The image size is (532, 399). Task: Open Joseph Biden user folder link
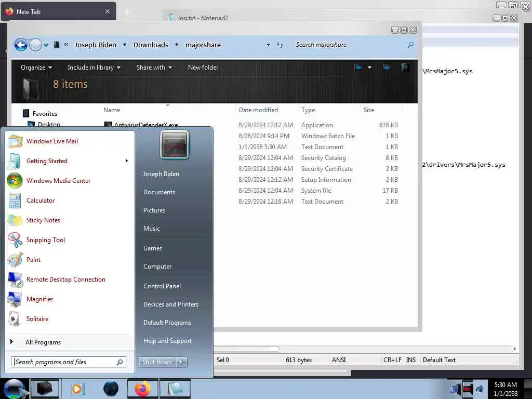(161, 174)
